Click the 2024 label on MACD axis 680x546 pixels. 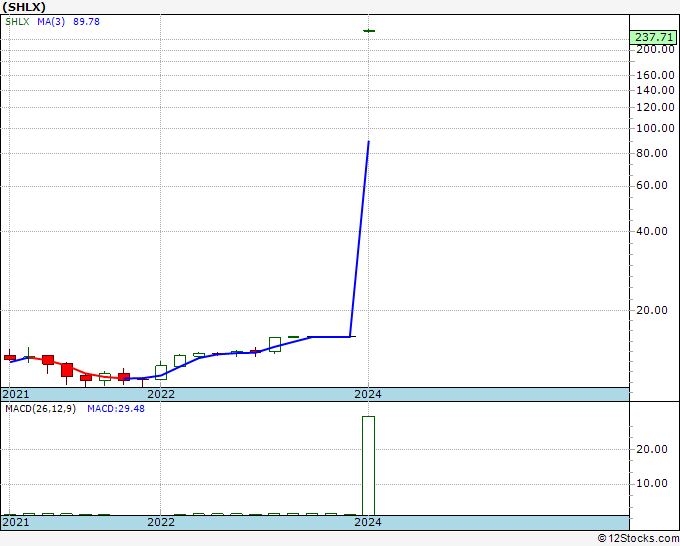click(x=368, y=522)
